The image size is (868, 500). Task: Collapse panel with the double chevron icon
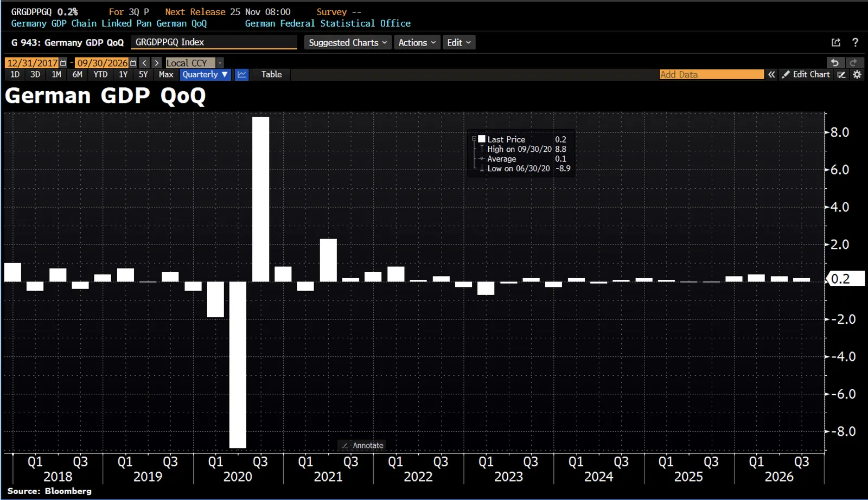click(771, 74)
